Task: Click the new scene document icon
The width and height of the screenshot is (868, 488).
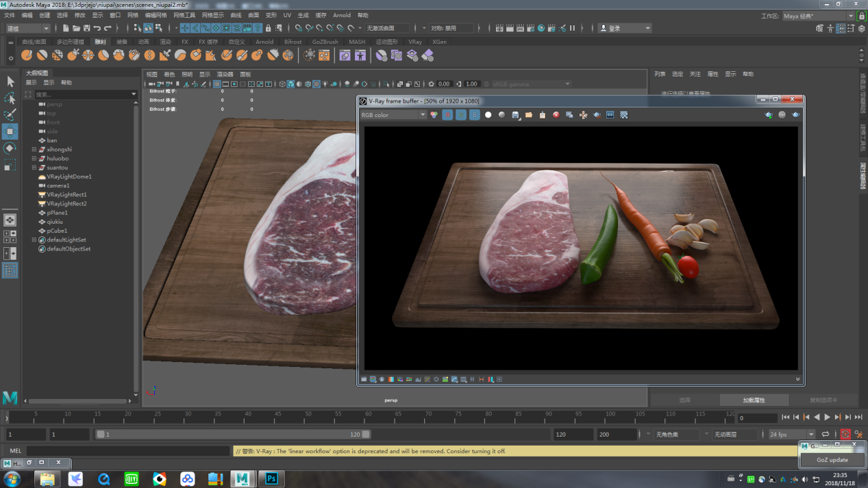Action: (66, 28)
